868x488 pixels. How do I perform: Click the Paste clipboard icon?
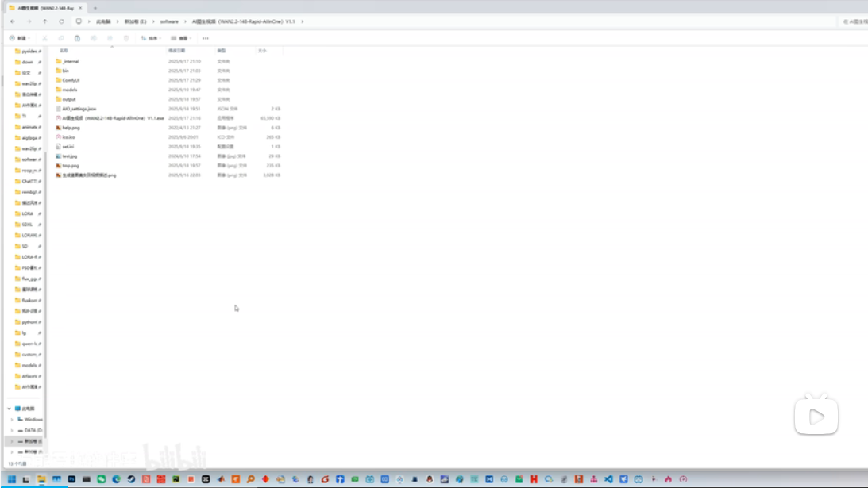(78, 38)
